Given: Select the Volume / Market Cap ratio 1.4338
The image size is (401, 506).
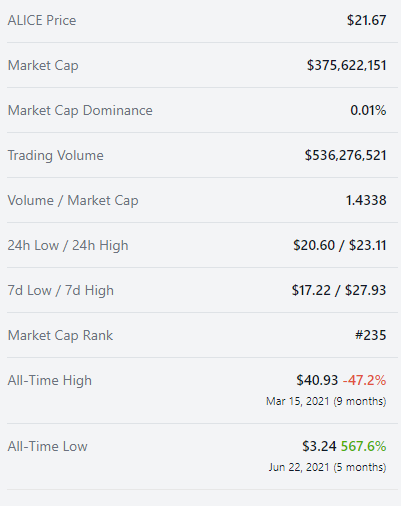Looking at the screenshot, I should 366,200.
